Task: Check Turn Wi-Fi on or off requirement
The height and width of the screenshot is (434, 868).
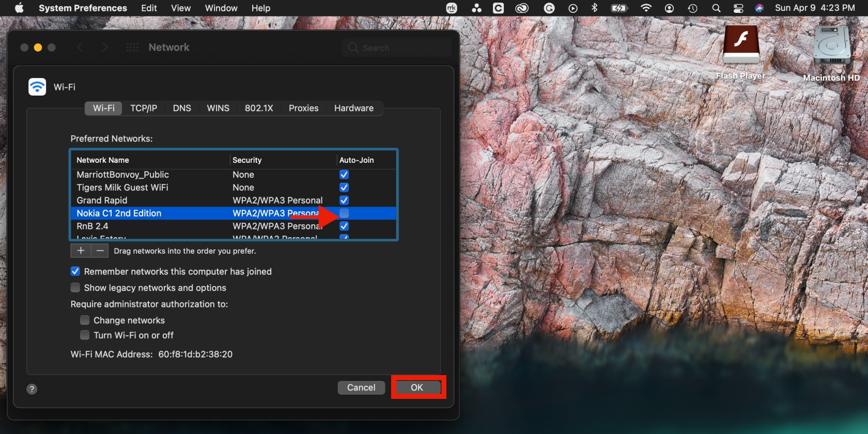Action: (85, 335)
